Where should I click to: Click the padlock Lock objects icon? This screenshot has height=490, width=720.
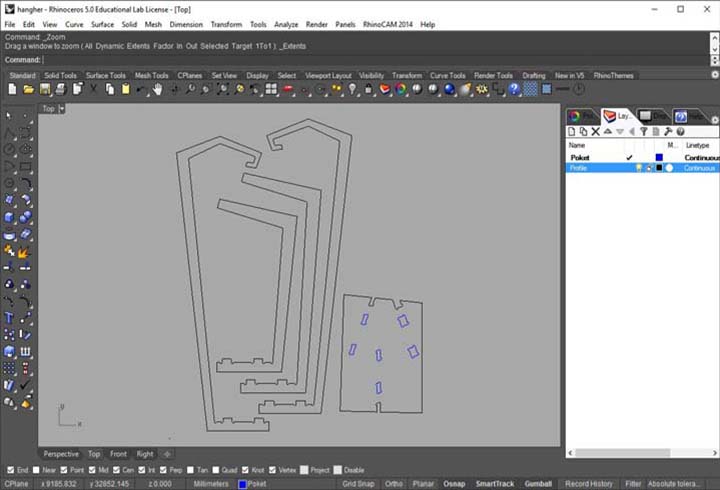368,89
